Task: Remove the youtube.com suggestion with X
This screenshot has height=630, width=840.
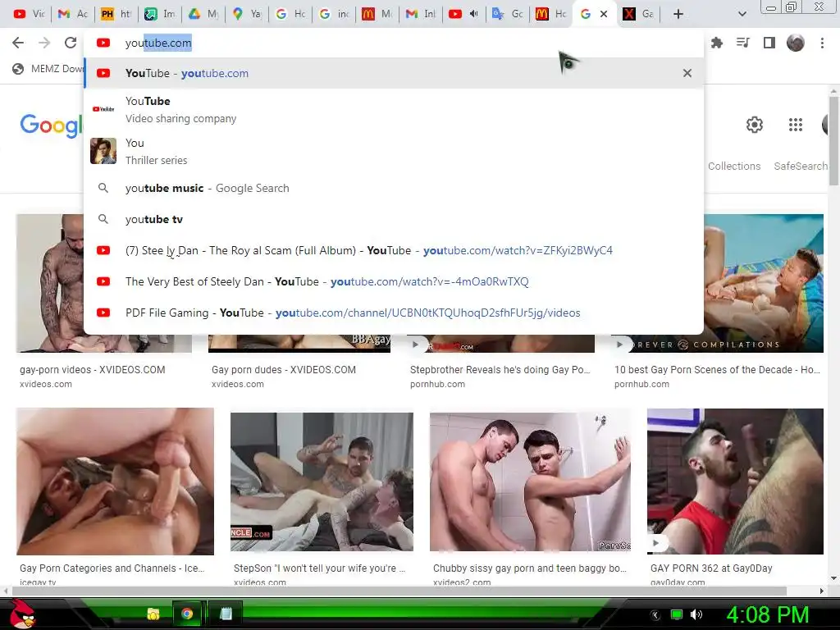Action: [x=687, y=73]
